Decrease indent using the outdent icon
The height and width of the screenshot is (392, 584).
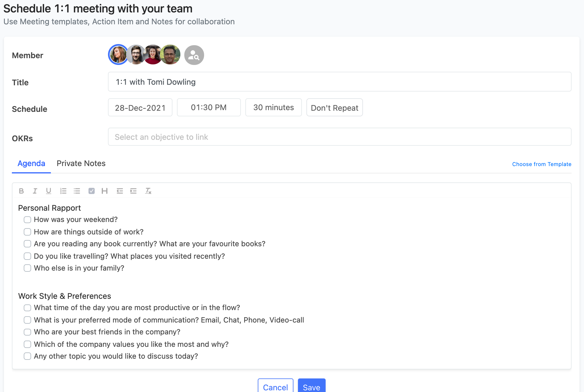coord(120,191)
